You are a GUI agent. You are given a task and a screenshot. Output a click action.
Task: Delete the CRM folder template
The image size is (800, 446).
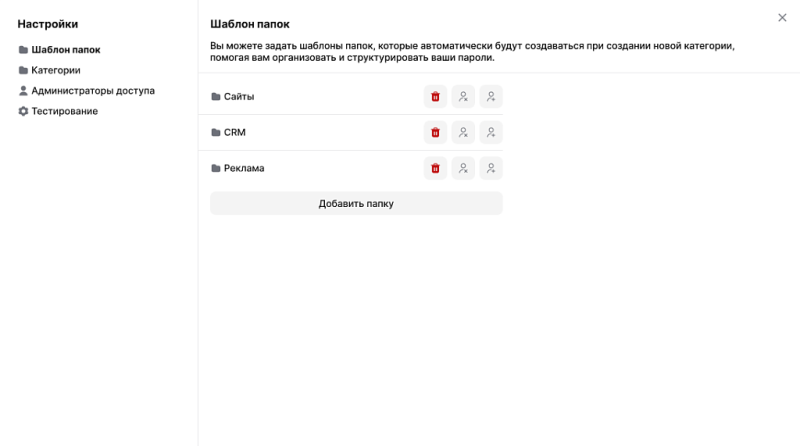click(x=435, y=133)
